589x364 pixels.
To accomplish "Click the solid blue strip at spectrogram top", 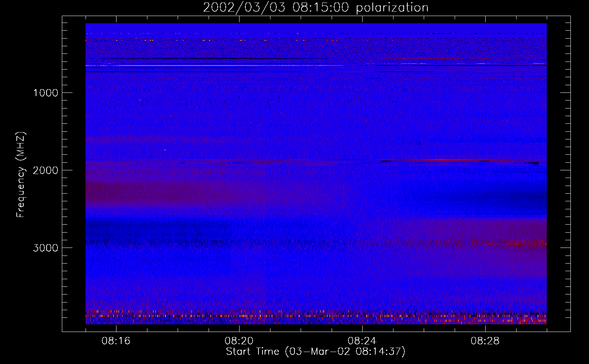I will tap(316, 28).
